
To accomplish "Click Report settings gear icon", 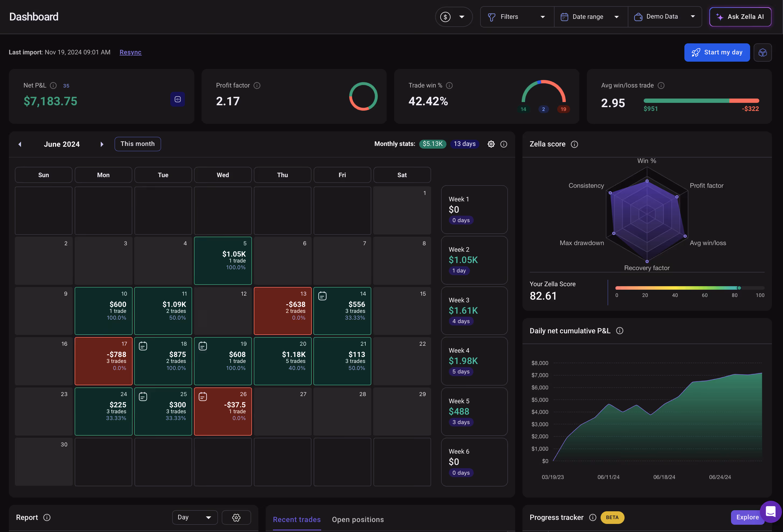I will point(236,517).
